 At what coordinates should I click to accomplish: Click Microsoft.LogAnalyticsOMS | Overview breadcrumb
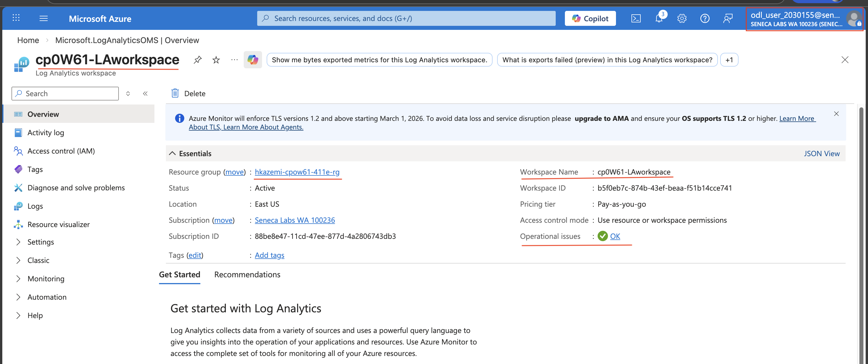(x=127, y=40)
